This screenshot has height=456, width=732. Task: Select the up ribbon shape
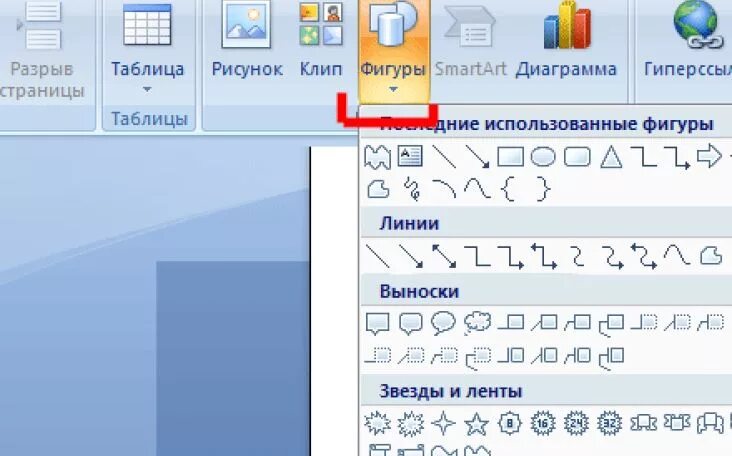[x=643, y=423]
